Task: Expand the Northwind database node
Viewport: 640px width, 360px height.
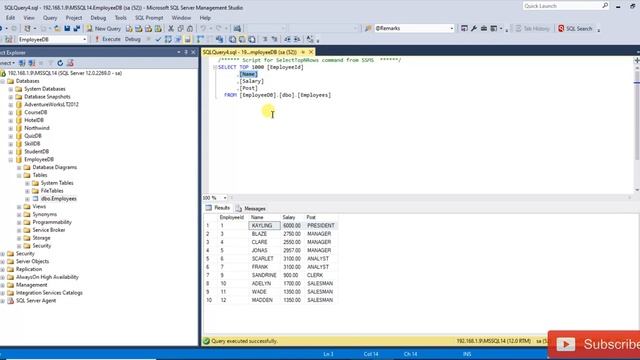Action: (11, 128)
